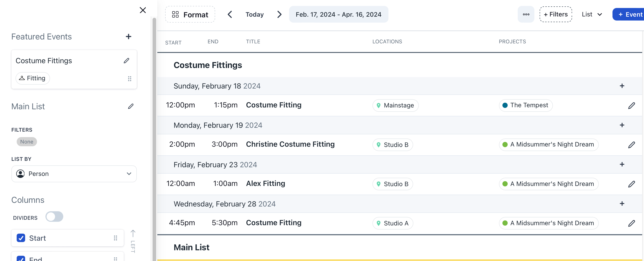Uncheck the Start column checkbox

(21, 238)
